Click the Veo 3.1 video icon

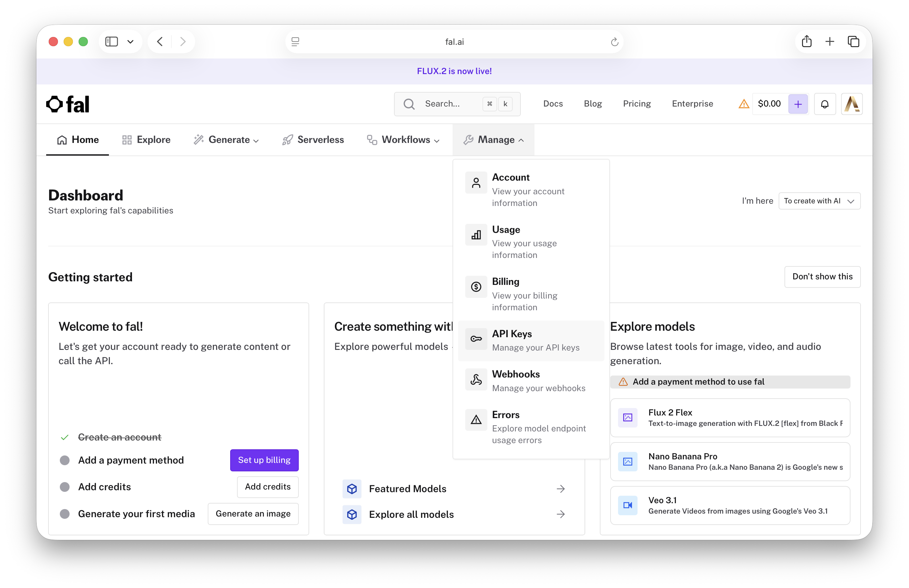click(x=627, y=505)
